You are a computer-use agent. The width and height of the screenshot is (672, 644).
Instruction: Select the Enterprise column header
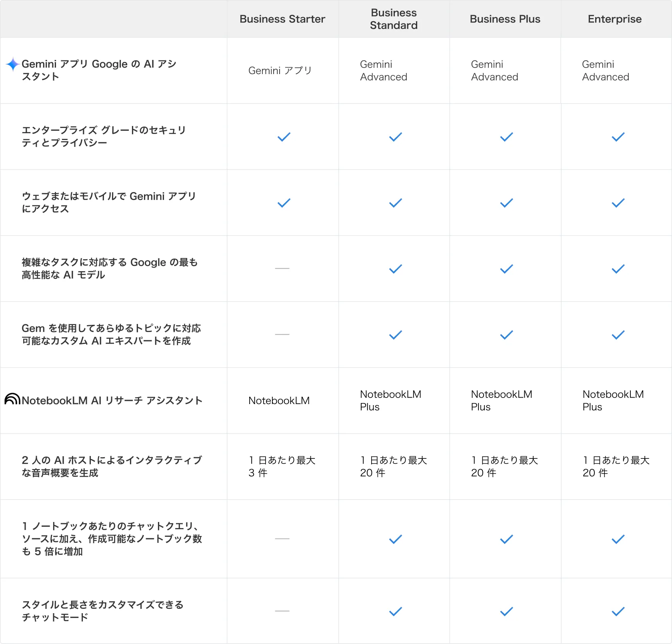click(614, 19)
